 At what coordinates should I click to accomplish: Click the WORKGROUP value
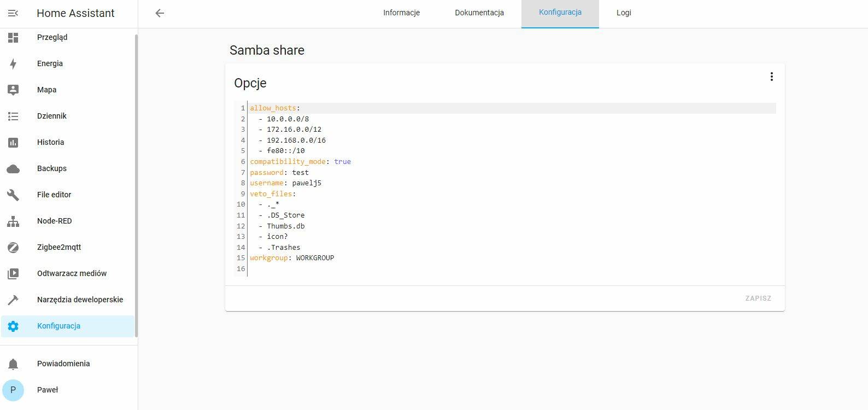pos(315,258)
